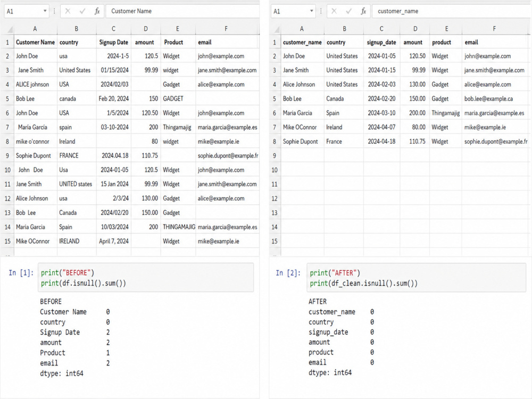Viewport: 532px width, 399px height.
Task: Click the In [2] code cell with AFTER
Action: [417, 278]
